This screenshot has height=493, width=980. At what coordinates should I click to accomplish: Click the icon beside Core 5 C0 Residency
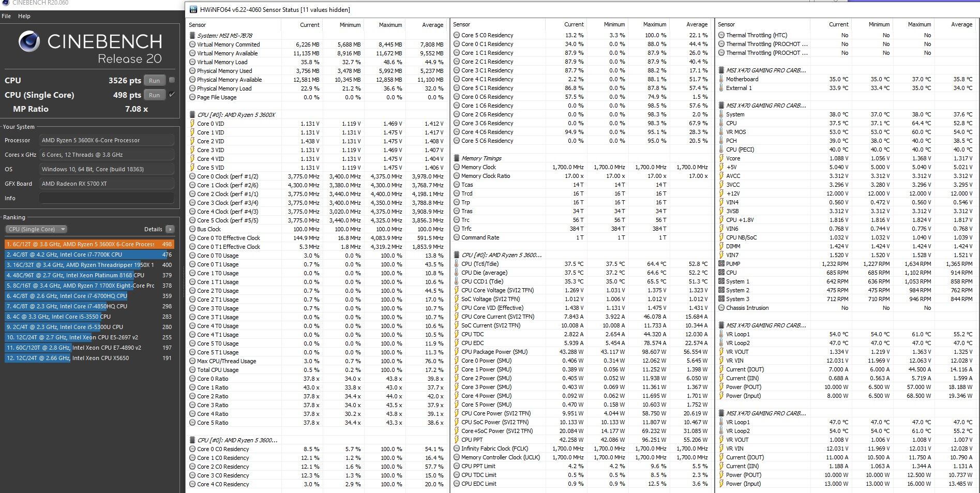(457, 35)
